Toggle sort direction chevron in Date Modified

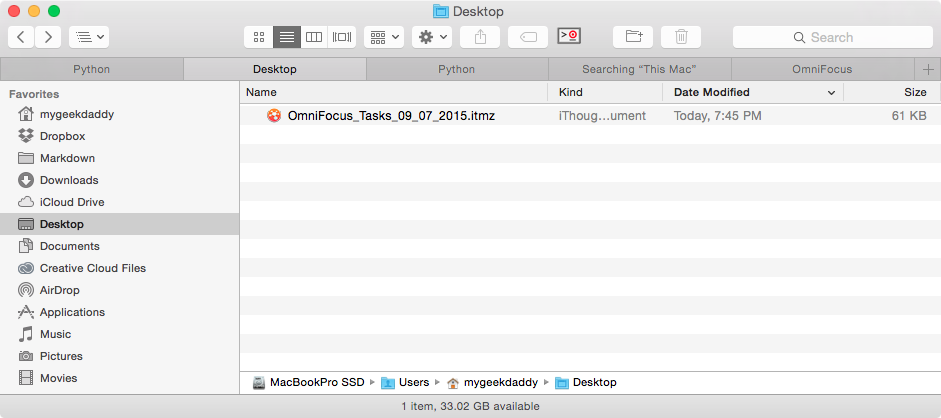click(x=831, y=93)
